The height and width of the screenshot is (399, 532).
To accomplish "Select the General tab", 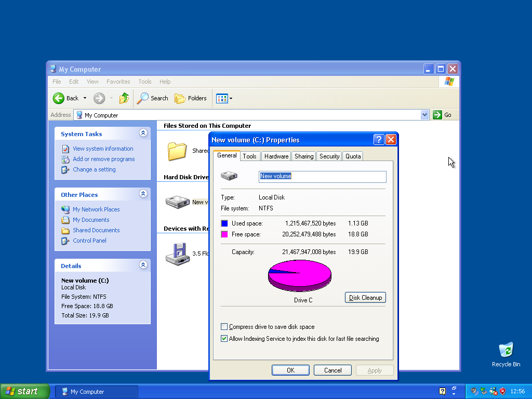I will [227, 155].
